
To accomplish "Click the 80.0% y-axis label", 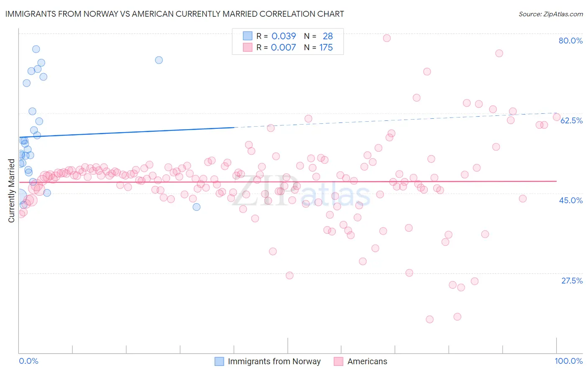I will (x=570, y=41).
